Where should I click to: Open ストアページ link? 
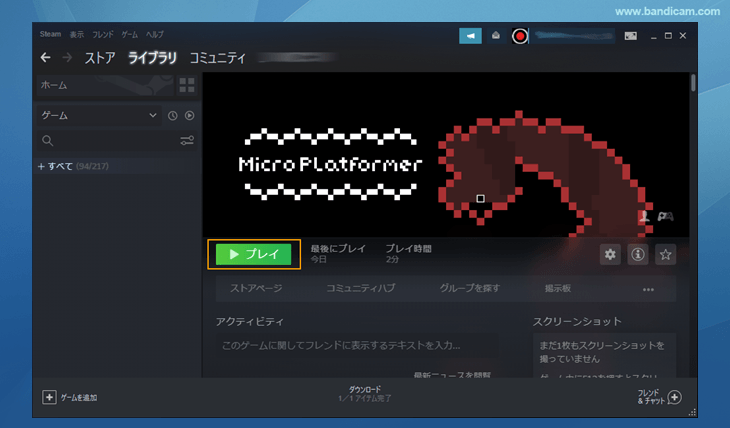pos(256,288)
